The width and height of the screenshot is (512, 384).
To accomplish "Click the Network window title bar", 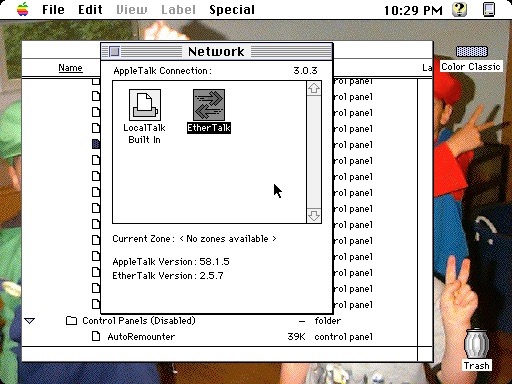I will [x=216, y=52].
